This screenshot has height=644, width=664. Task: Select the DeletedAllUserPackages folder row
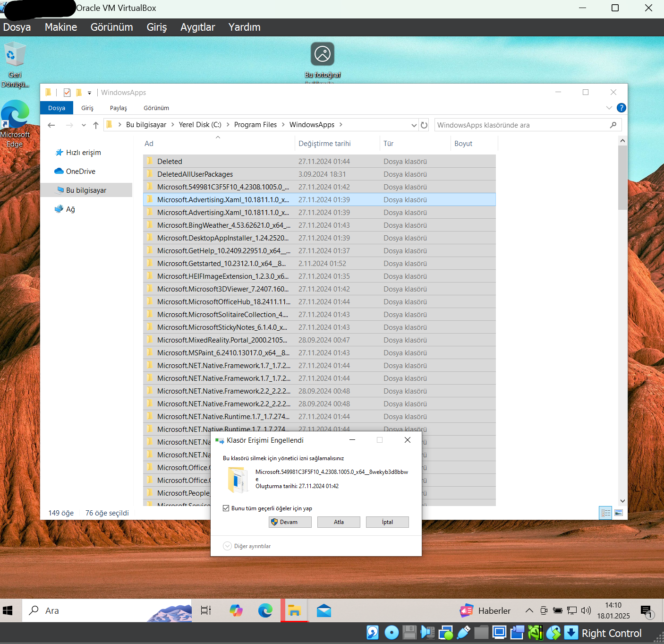(x=319, y=174)
